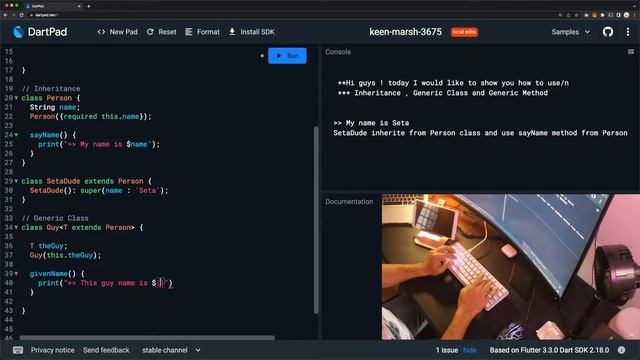
Task: Click the editor vertical scrollbar
Action: (316, 220)
